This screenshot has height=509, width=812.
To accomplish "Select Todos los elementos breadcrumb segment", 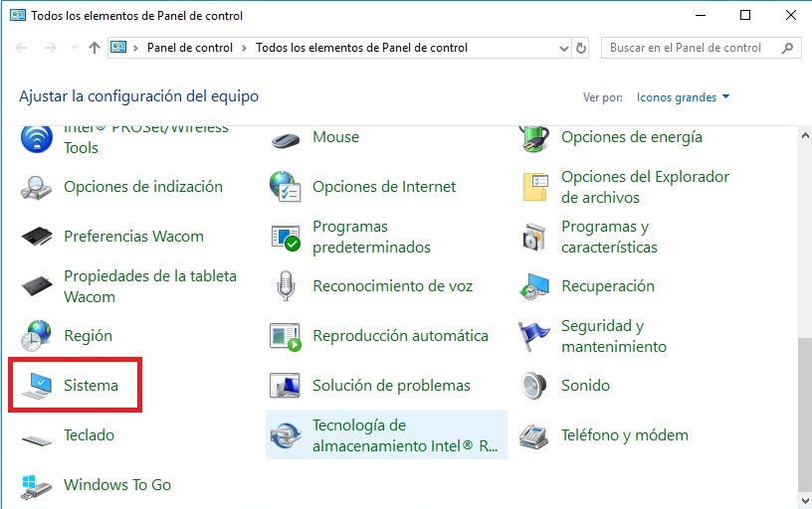I will coord(361,48).
